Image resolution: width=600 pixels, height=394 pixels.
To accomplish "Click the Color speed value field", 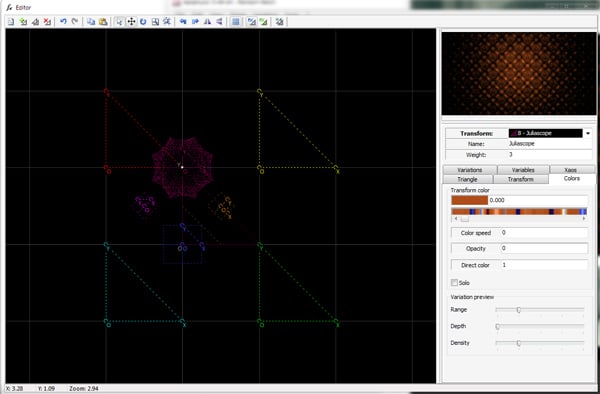I will [544, 233].
